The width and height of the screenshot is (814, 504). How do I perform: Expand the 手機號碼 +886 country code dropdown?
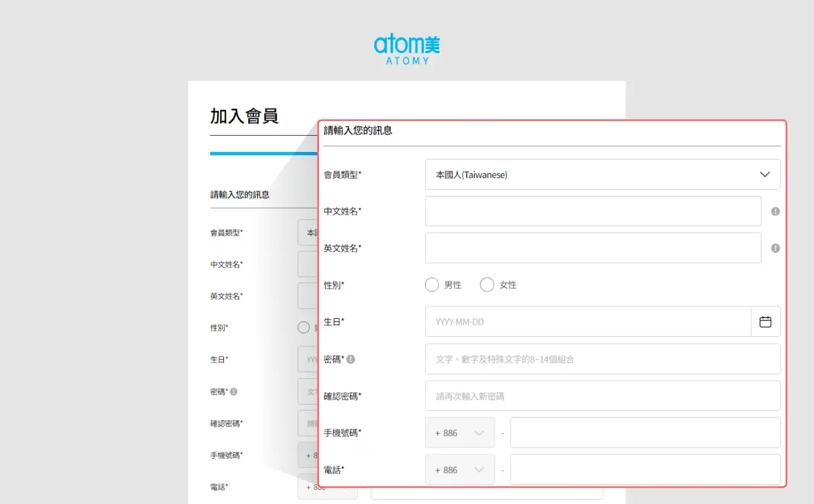460,433
